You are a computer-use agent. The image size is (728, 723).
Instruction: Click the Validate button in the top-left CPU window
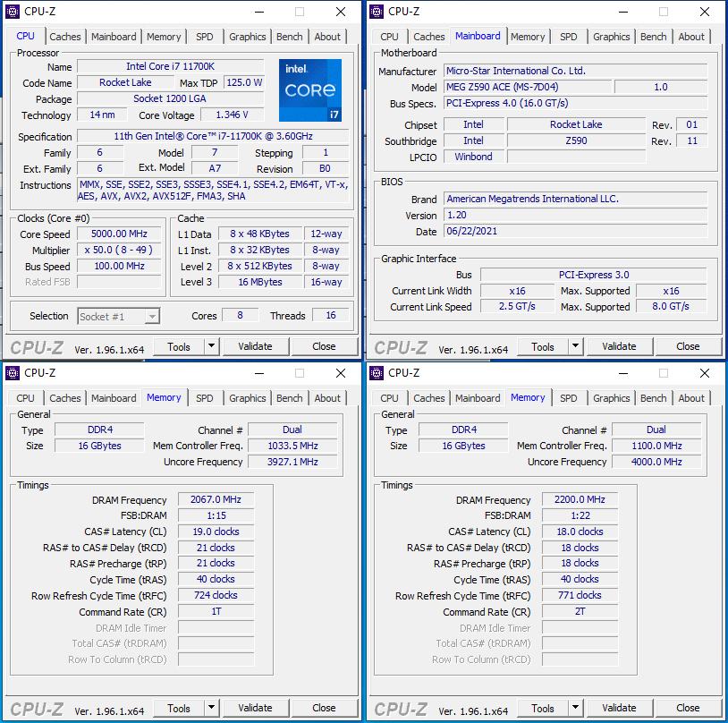256,346
